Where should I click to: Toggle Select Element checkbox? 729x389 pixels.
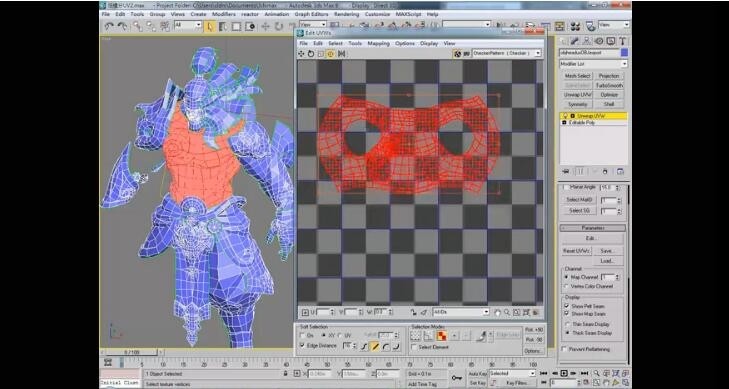coord(415,347)
